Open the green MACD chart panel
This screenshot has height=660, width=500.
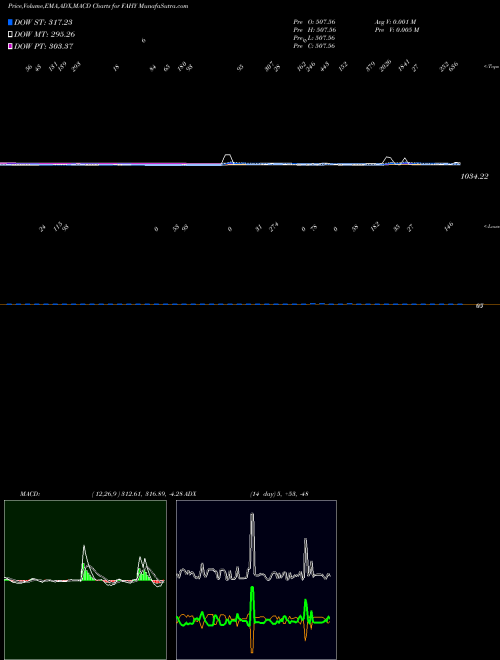(85, 580)
